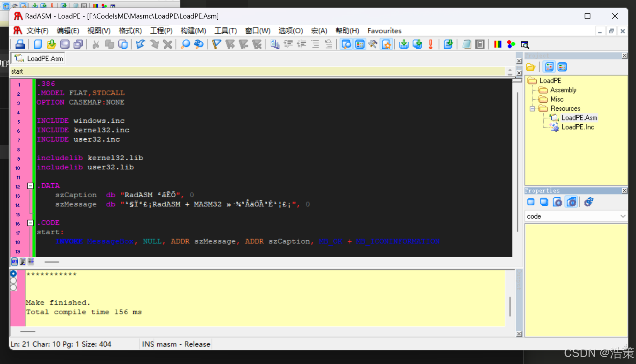This screenshot has height=364, width=636.
Task: Click the Build icon next to Assemble
Action: click(417, 44)
